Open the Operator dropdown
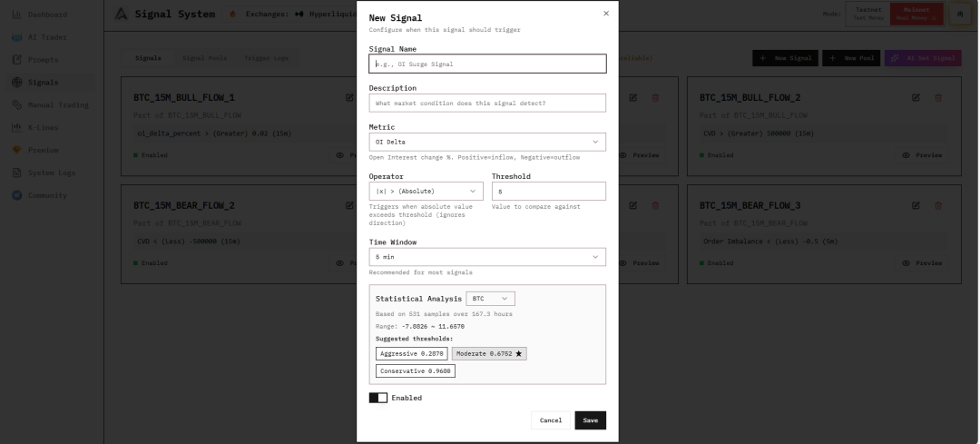 click(426, 192)
